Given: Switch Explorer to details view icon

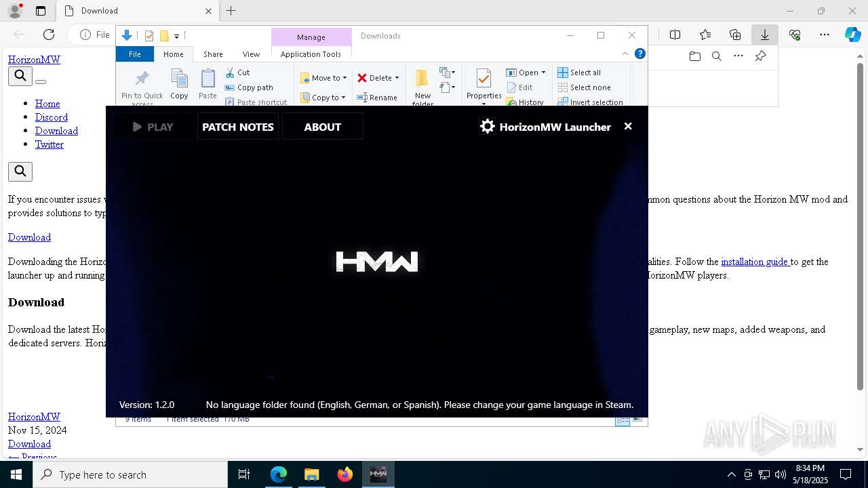Looking at the screenshot, I should (x=622, y=420).
